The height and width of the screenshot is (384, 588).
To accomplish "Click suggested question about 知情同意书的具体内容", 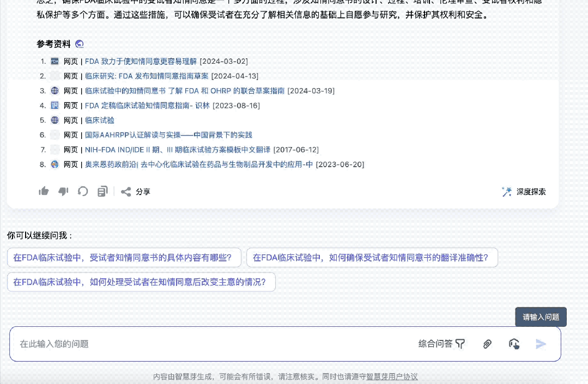I will pyautogui.click(x=124, y=257).
